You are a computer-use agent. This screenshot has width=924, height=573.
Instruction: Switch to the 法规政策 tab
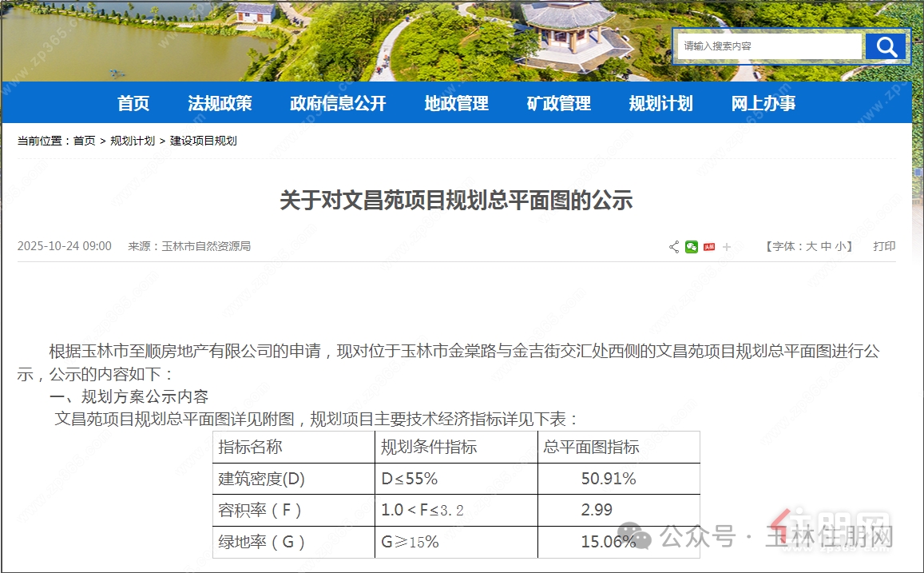[220, 102]
